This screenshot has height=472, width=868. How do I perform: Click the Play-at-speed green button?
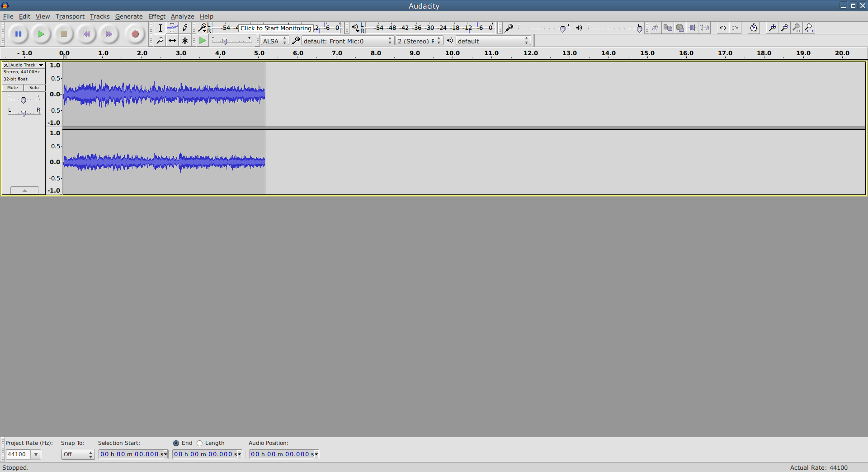point(203,41)
